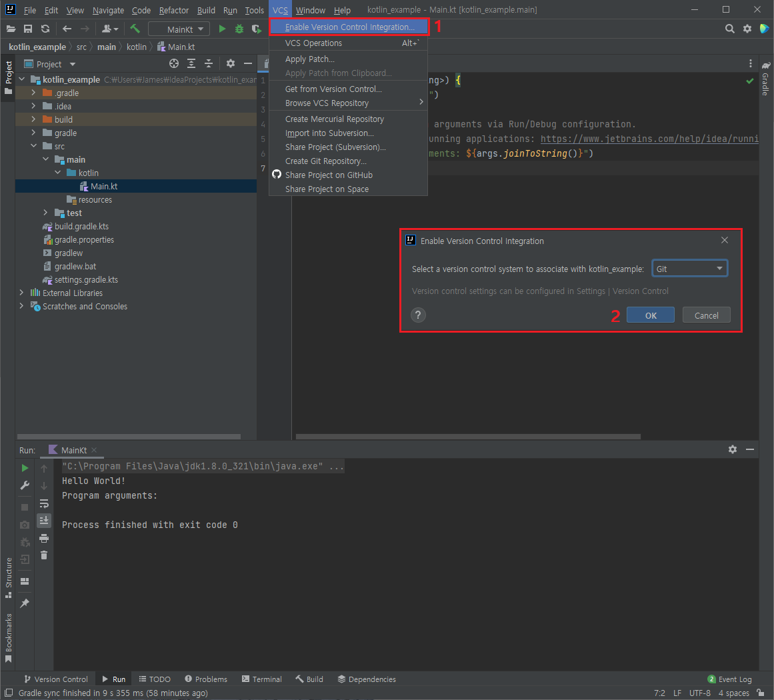Expand Scratches and Consoles node
The height and width of the screenshot is (700, 774).
[x=21, y=305]
